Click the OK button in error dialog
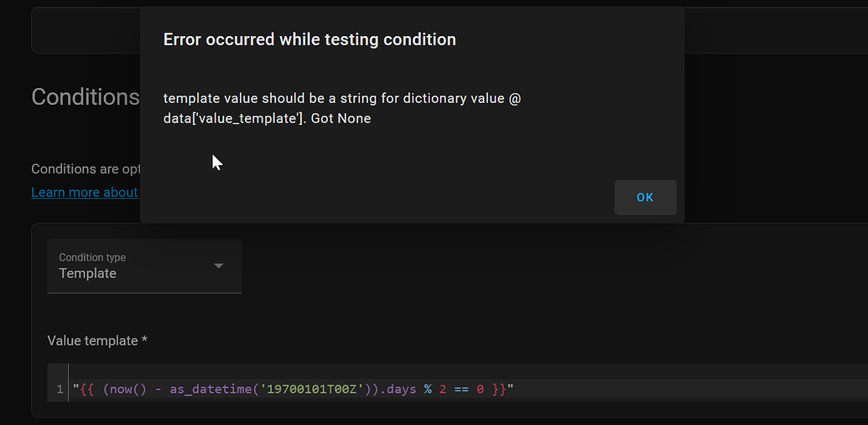This screenshot has height=425, width=868. (645, 198)
